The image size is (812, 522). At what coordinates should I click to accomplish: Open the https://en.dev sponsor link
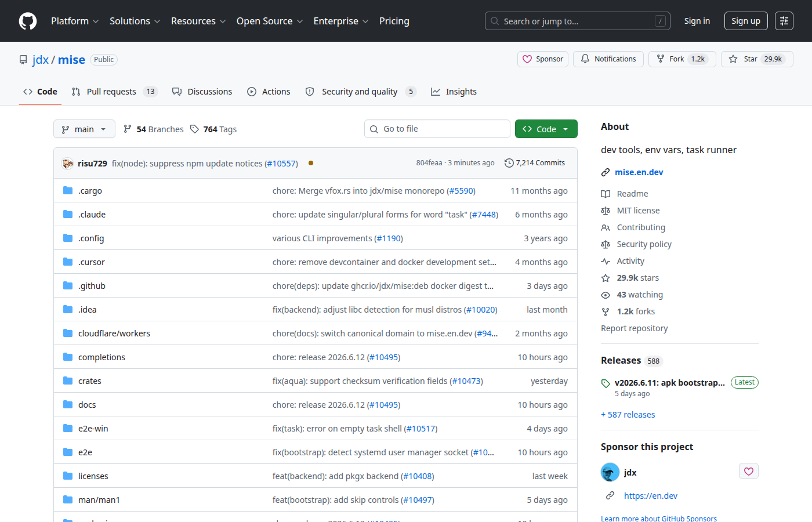[651, 496]
